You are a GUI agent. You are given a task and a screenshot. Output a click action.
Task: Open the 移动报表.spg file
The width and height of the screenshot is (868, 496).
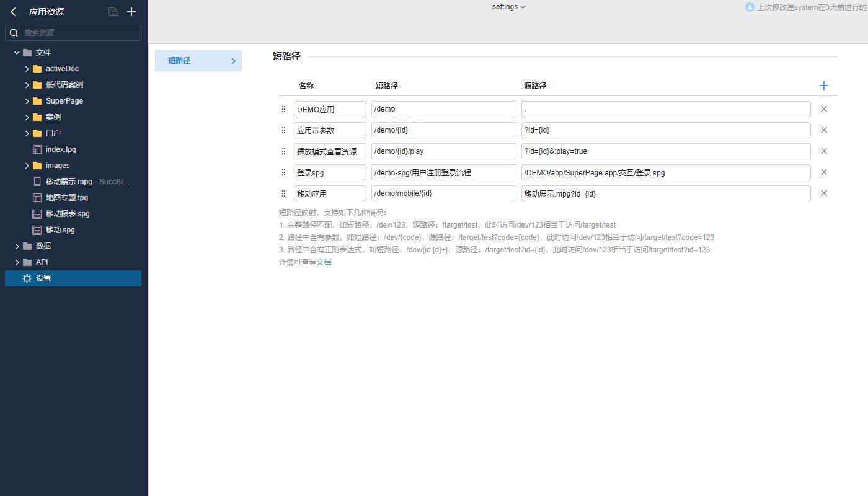click(x=67, y=214)
